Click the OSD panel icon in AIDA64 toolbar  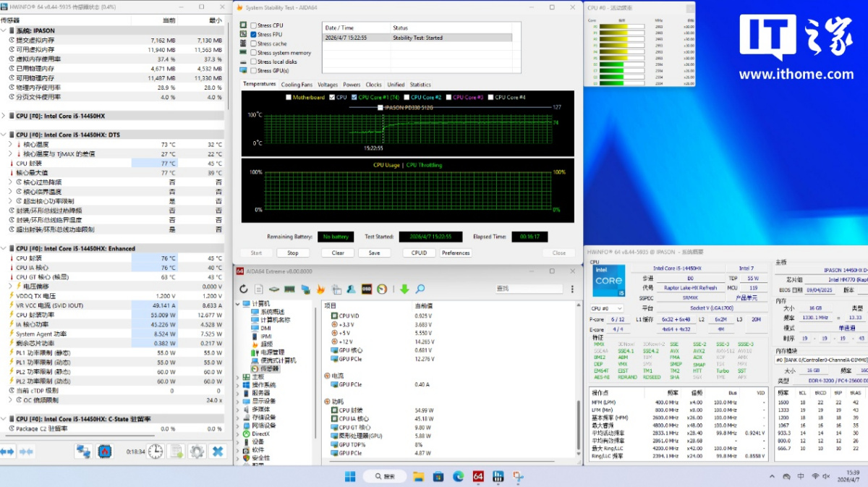click(367, 289)
